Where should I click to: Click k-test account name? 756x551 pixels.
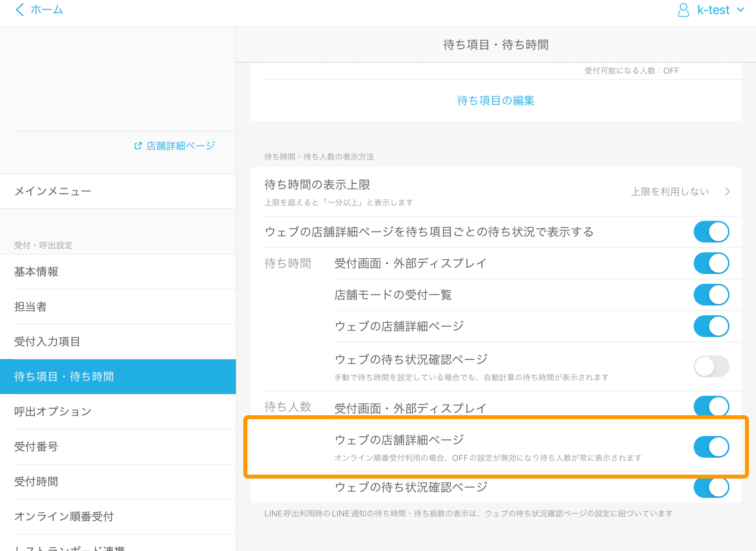[713, 10]
